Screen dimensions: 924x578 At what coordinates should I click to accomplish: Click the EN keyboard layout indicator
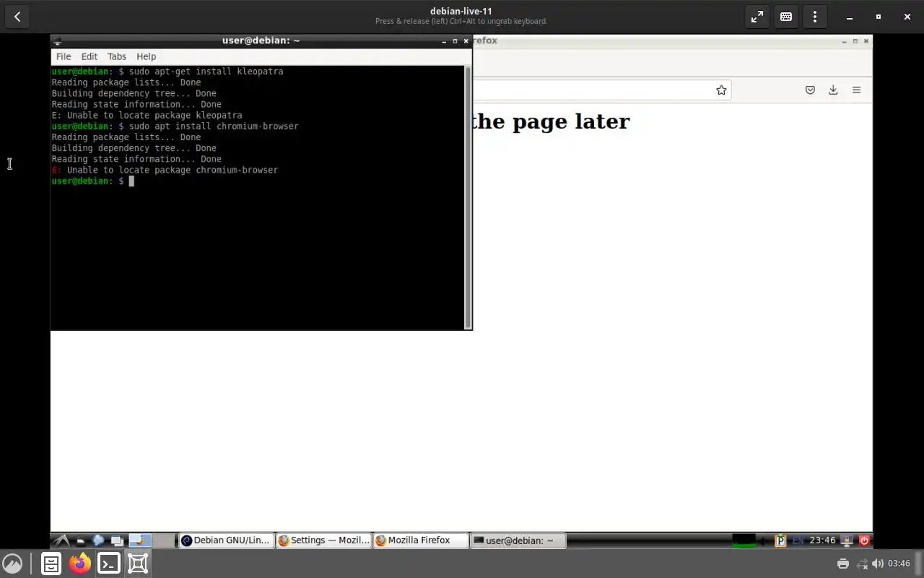point(798,540)
